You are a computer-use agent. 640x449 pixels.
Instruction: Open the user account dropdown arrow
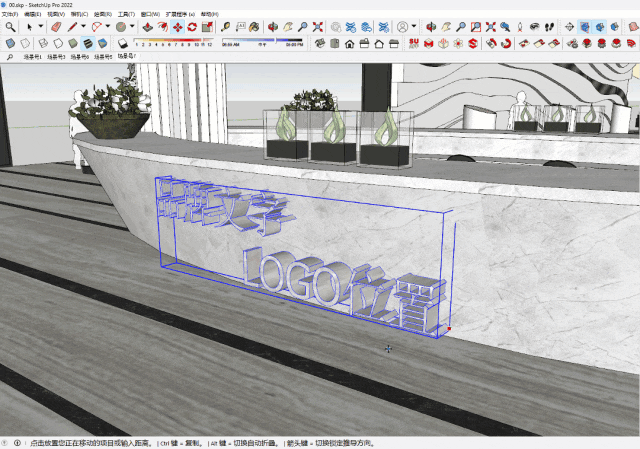[x=414, y=27]
